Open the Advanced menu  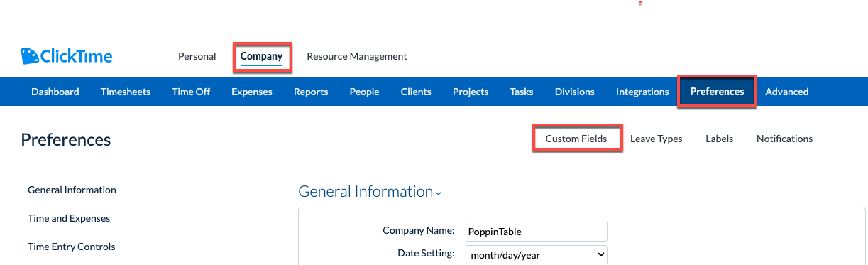787,92
